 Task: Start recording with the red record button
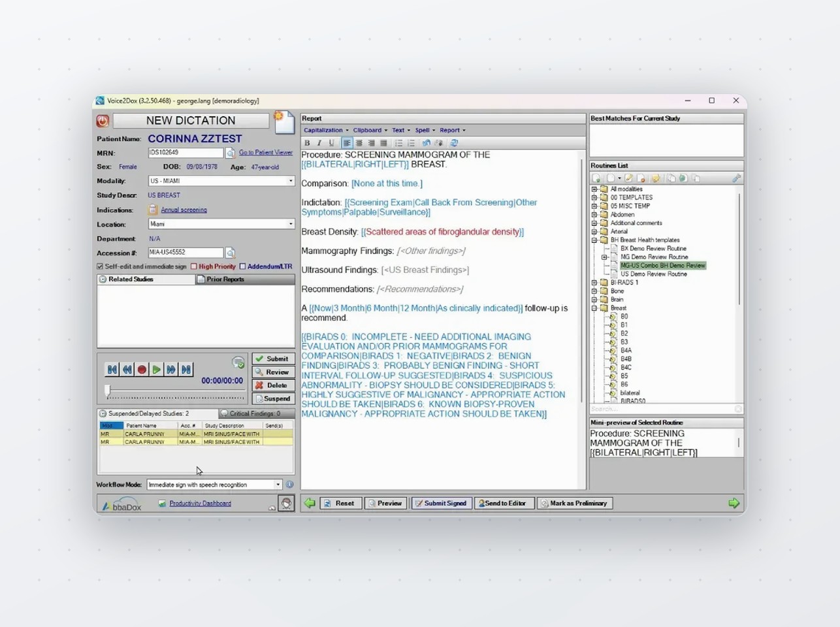tap(142, 370)
